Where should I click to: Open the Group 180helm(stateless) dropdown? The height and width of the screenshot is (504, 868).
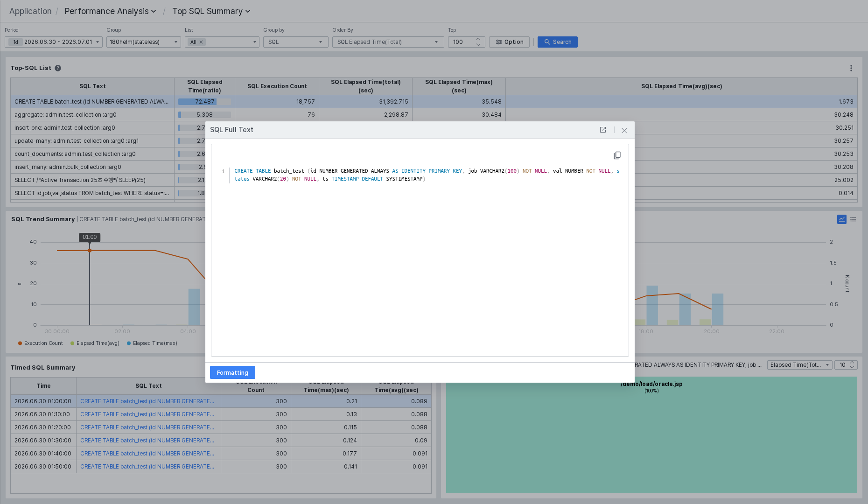click(144, 42)
